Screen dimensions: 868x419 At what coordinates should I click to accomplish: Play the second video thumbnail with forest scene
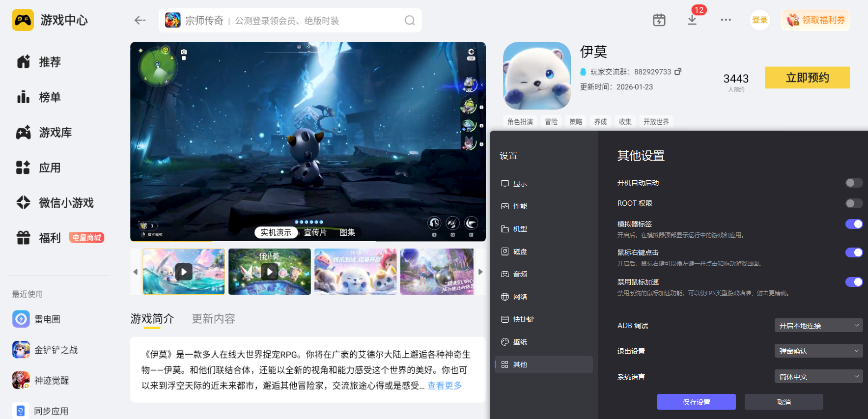(x=270, y=272)
